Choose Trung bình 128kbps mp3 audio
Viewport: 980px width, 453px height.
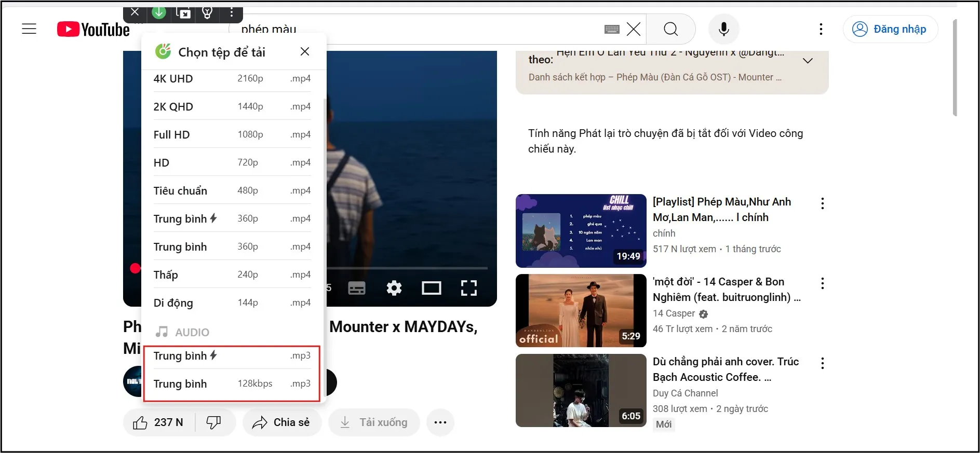pyautogui.click(x=232, y=384)
